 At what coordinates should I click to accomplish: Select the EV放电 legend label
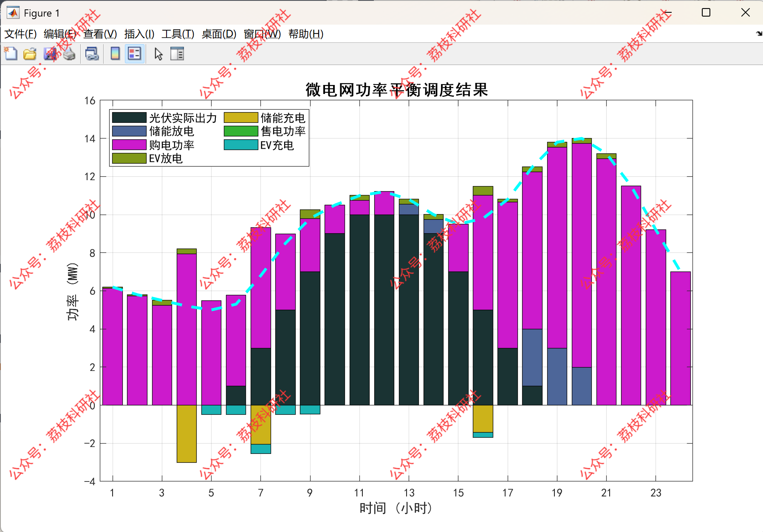[x=166, y=158]
